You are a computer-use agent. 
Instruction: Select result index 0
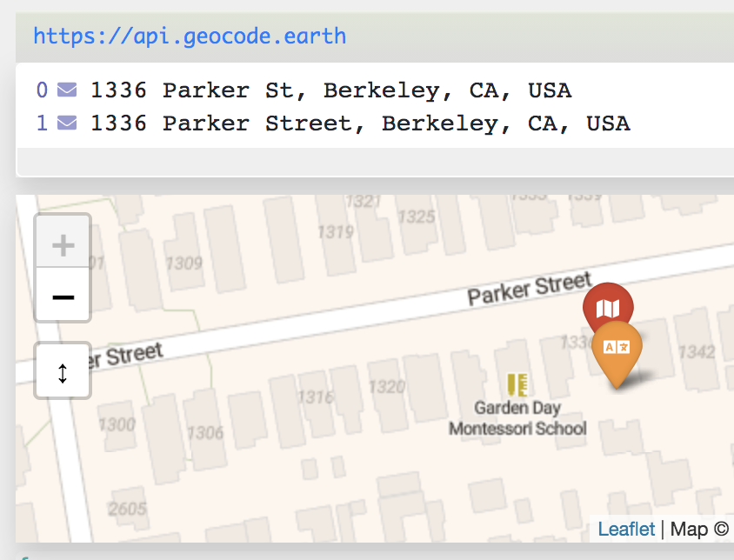click(x=40, y=90)
